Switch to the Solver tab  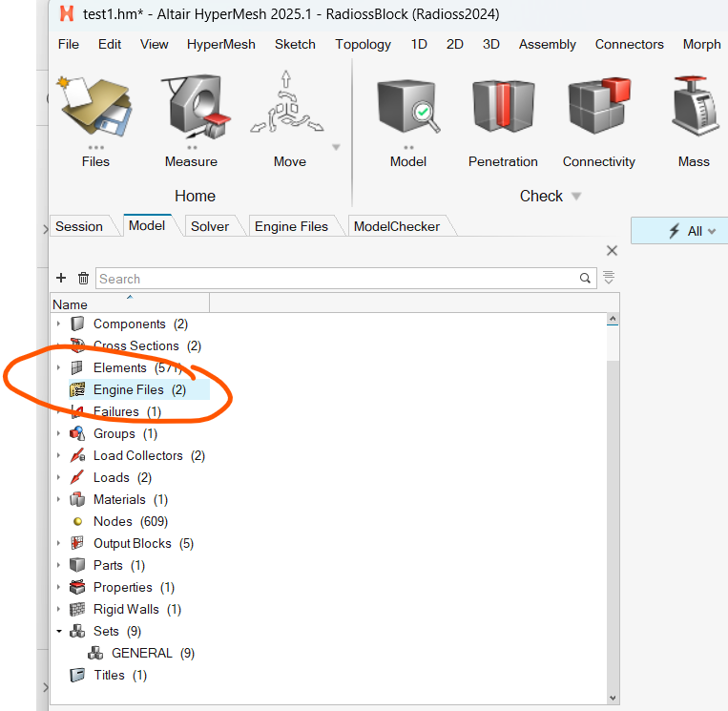click(210, 226)
